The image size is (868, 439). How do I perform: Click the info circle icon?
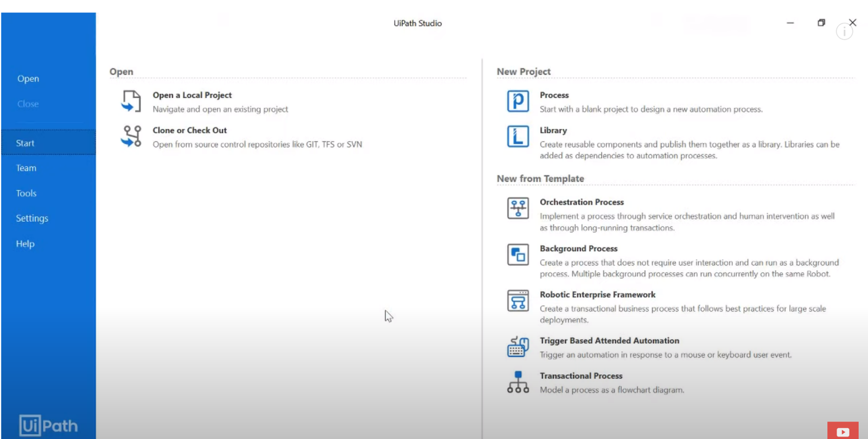click(844, 32)
